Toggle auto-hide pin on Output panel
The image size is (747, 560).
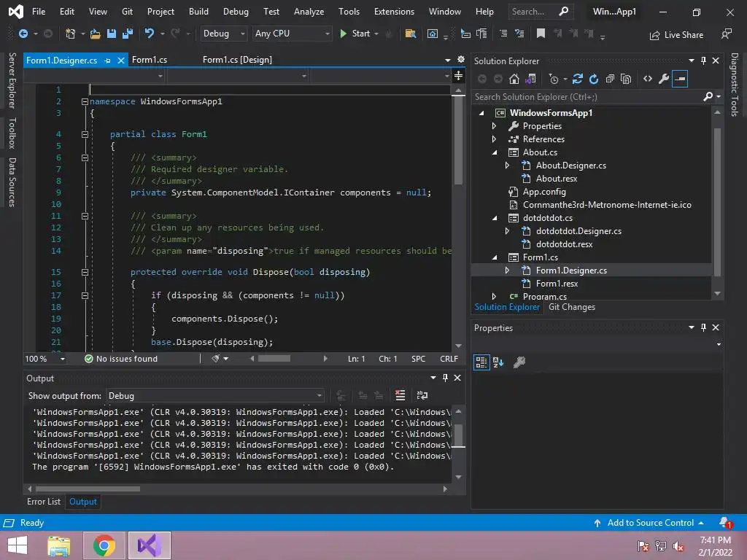[445, 378]
